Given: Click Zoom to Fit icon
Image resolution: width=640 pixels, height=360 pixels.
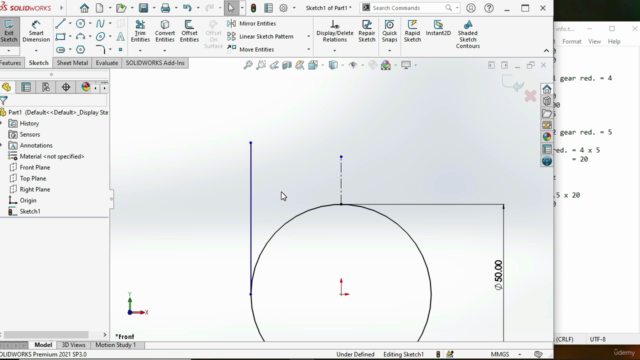Looking at the screenshot, I should tap(247, 65).
